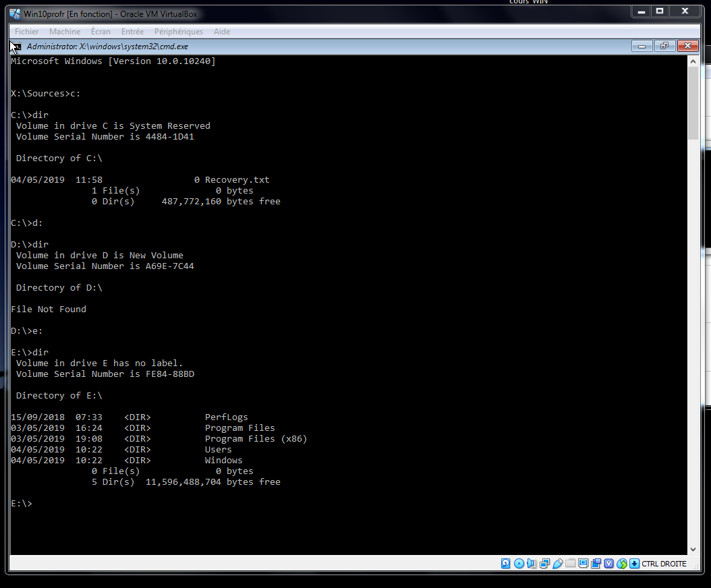The image size is (711, 588).
Task: Click the final E:\> command prompt
Action: (22, 504)
